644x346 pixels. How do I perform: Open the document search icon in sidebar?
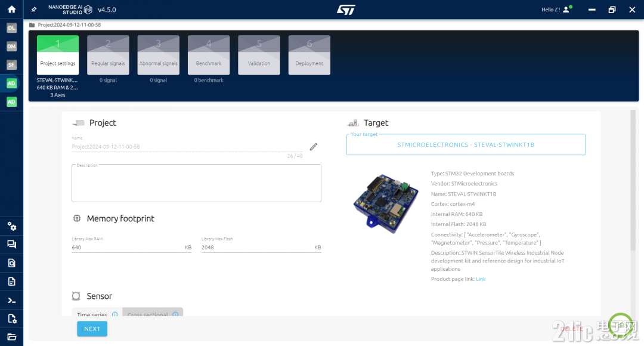point(11,263)
